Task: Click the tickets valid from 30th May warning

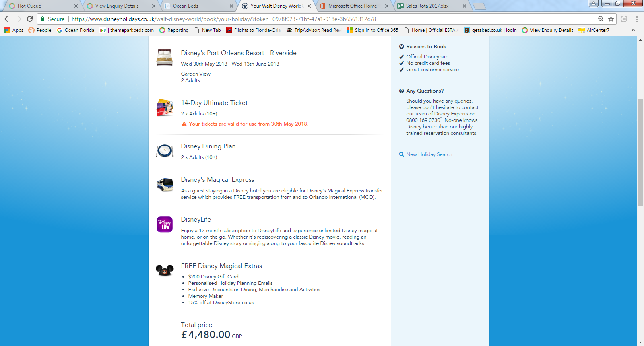Action: point(245,124)
